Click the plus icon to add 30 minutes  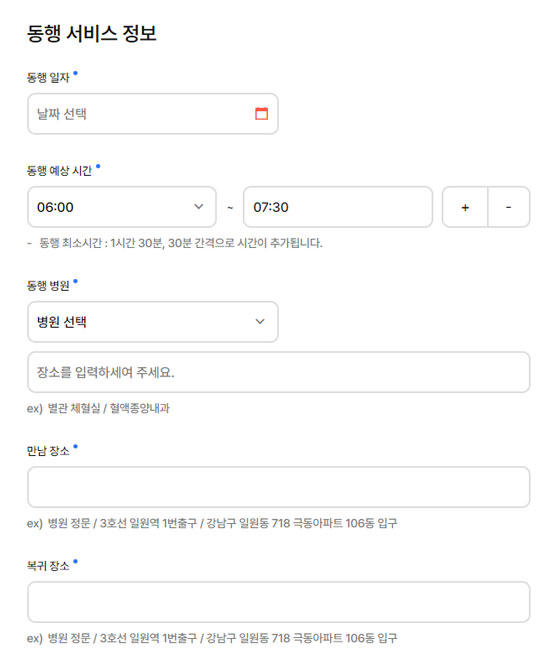[x=465, y=207]
